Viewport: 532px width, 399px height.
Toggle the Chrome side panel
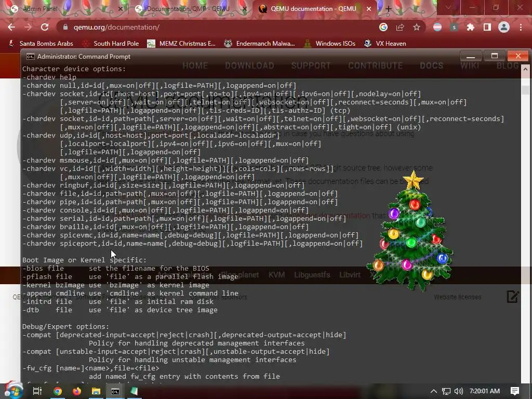click(487, 27)
